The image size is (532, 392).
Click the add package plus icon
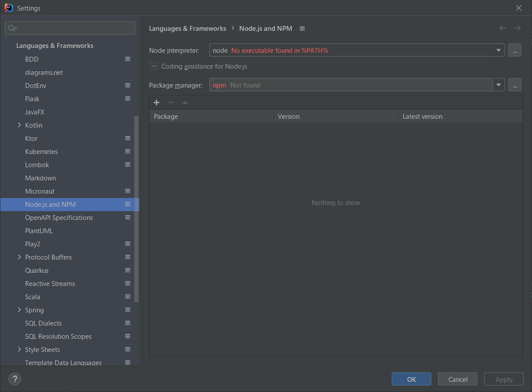pos(156,102)
